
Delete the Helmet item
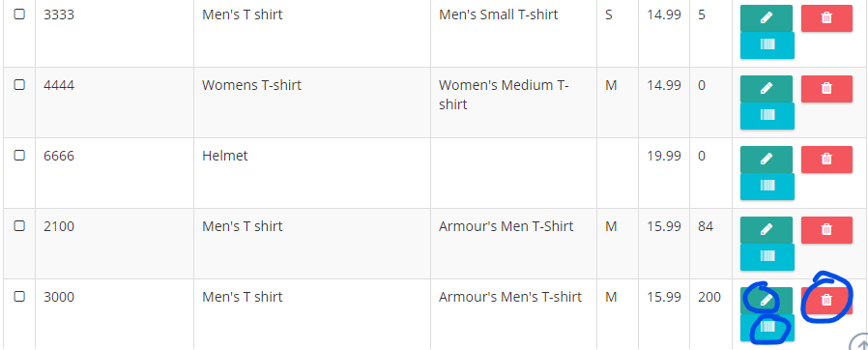pyautogui.click(x=826, y=160)
